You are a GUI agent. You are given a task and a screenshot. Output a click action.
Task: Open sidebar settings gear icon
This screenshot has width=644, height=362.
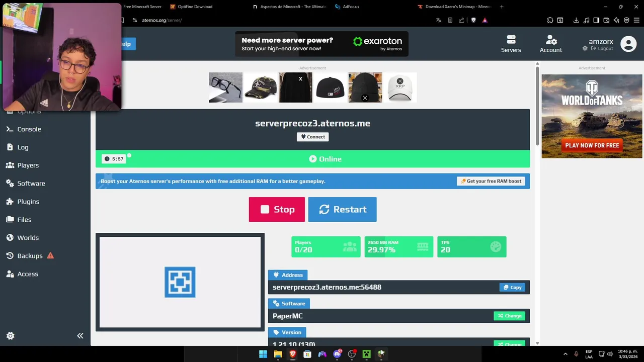10,336
